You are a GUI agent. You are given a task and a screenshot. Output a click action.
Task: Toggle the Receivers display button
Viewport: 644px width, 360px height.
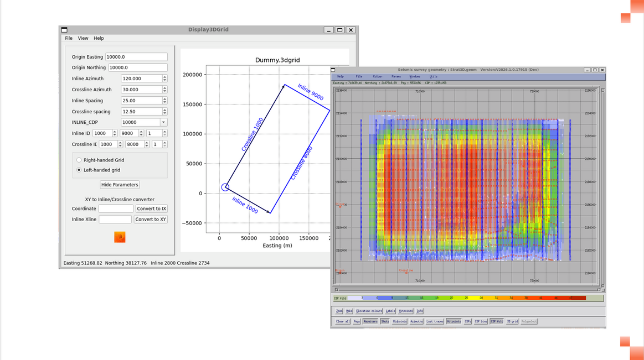[x=370, y=321]
